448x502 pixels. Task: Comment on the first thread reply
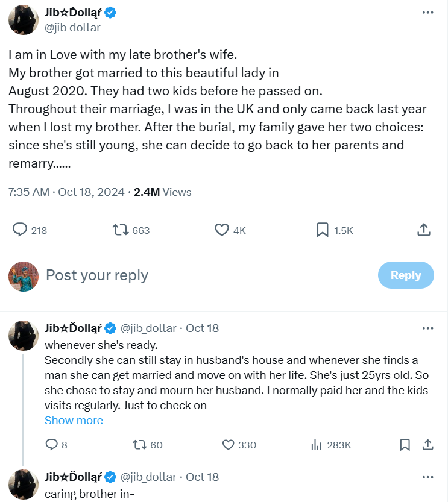[51, 445]
